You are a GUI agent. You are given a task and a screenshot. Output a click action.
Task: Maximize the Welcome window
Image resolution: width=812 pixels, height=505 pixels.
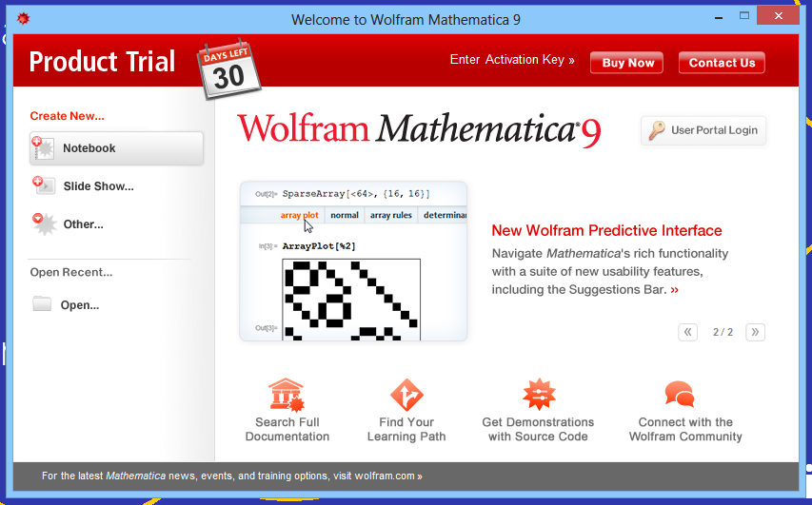pos(744,16)
